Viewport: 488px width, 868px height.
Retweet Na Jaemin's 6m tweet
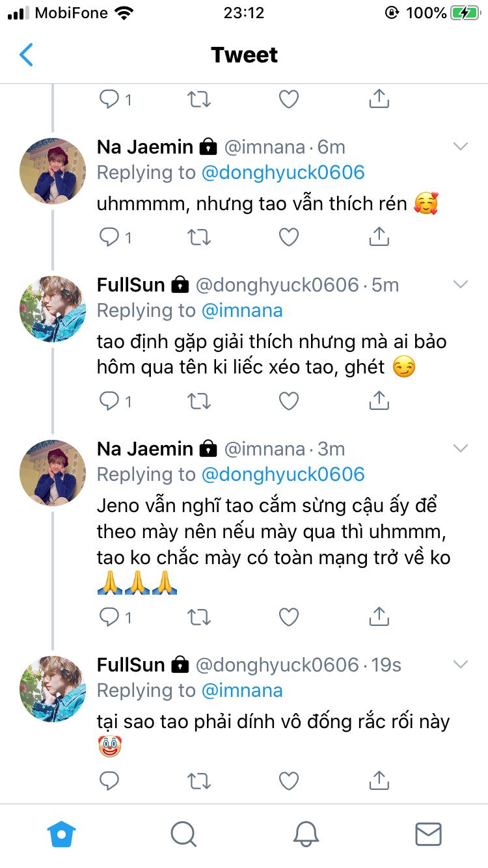pos(198,237)
